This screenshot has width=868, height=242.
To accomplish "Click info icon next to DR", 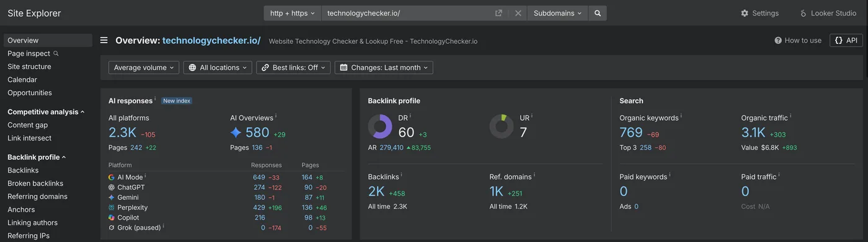I will point(410,116).
